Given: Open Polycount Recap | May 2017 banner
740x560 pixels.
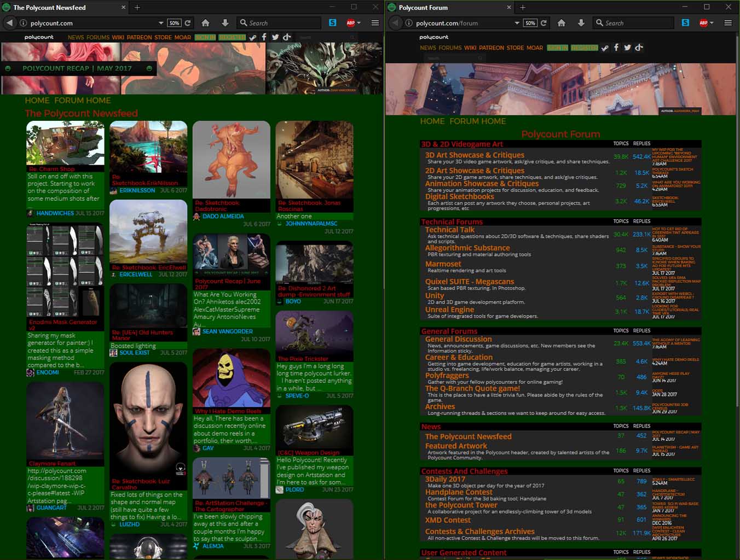Looking at the screenshot, I should [x=77, y=68].
